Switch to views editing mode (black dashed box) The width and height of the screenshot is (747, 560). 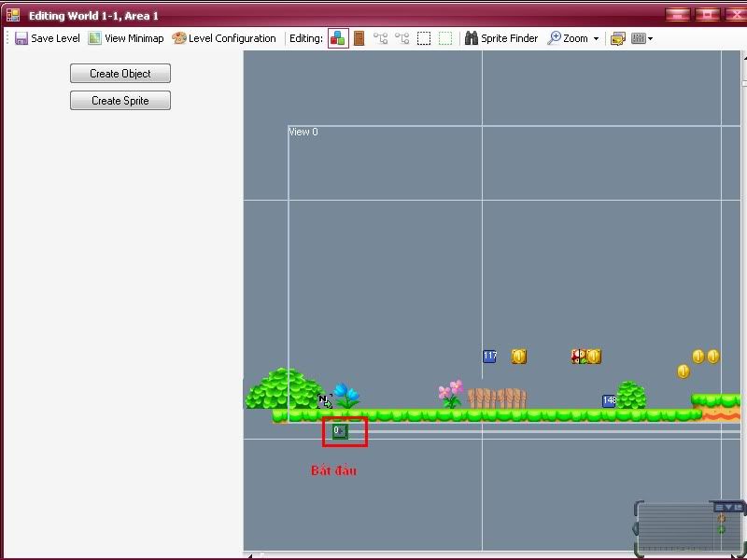pyautogui.click(x=424, y=38)
